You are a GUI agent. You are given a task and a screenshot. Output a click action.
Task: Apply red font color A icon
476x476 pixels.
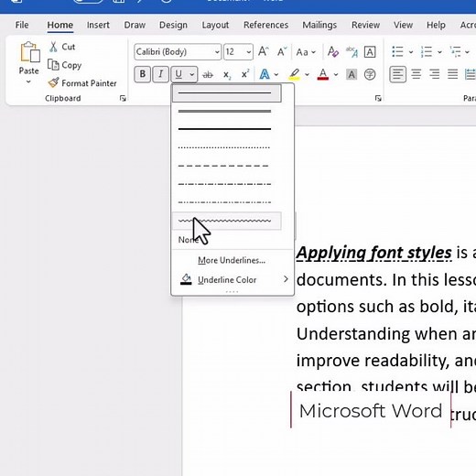point(323,74)
